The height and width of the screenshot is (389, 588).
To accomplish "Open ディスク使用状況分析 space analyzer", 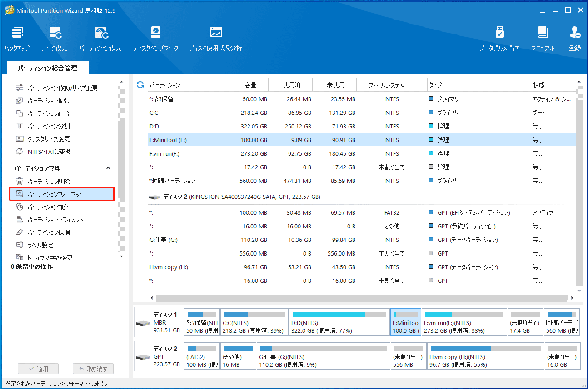I will tap(216, 39).
